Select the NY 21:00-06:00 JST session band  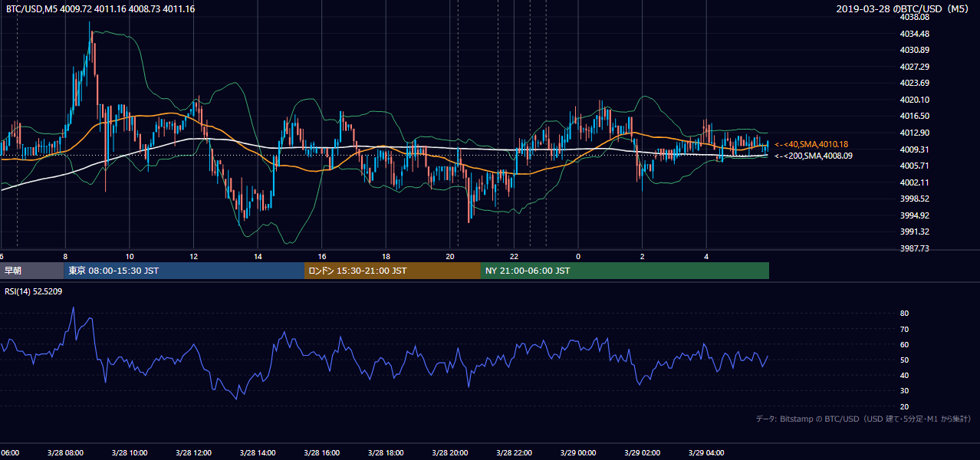(625, 271)
